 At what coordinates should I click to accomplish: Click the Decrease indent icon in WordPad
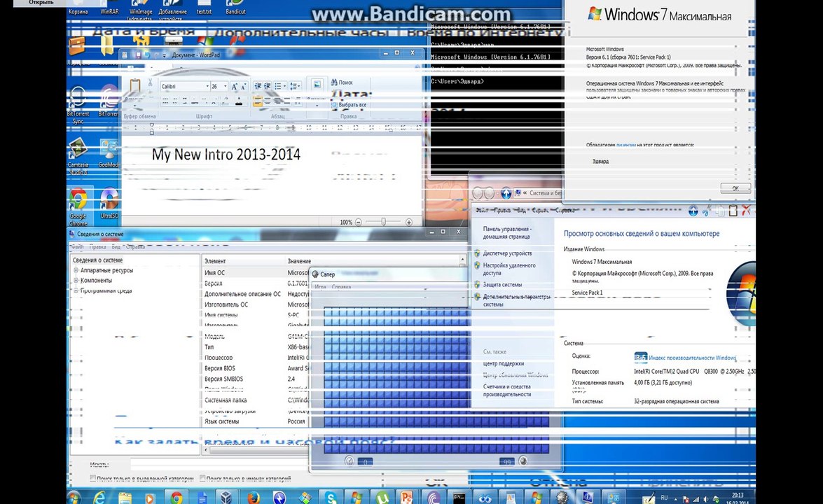pyautogui.click(x=258, y=86)
